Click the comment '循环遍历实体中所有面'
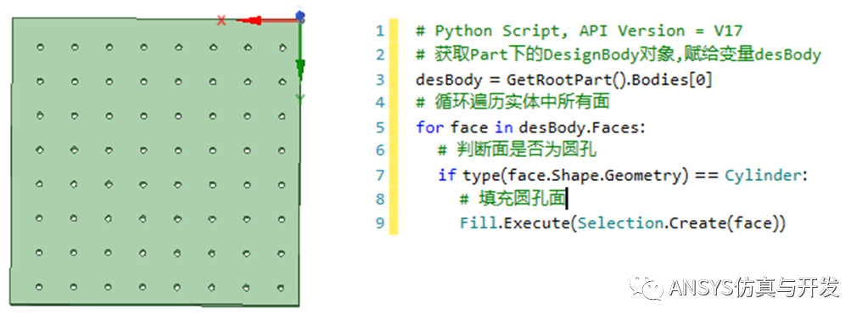The image size is (868, 326). pyautogui.click(x=512, y=102)
